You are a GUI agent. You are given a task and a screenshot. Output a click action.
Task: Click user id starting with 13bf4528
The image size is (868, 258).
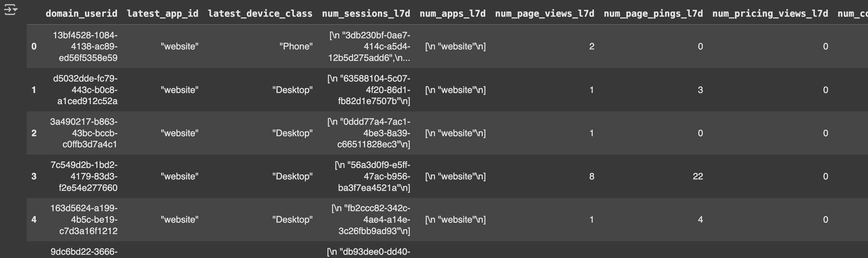[85, 46]
